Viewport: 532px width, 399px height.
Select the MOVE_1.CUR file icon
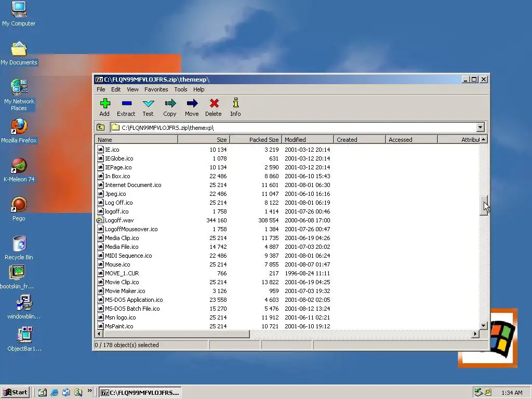coord(100,273)
